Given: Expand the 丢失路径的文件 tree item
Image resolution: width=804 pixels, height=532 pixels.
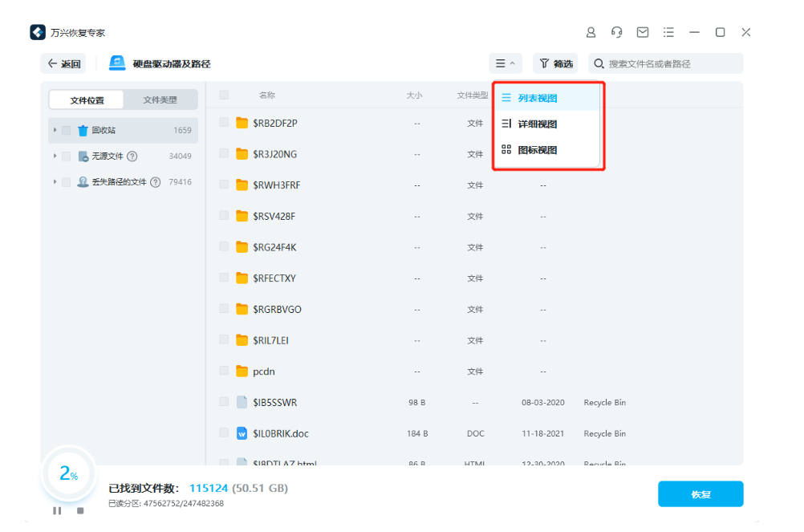Looking at the screenshot, I should tap(53, 182).
